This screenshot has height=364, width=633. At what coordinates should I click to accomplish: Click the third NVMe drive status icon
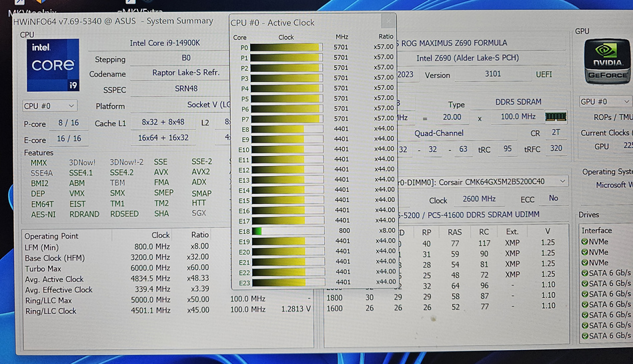point(584,263)
